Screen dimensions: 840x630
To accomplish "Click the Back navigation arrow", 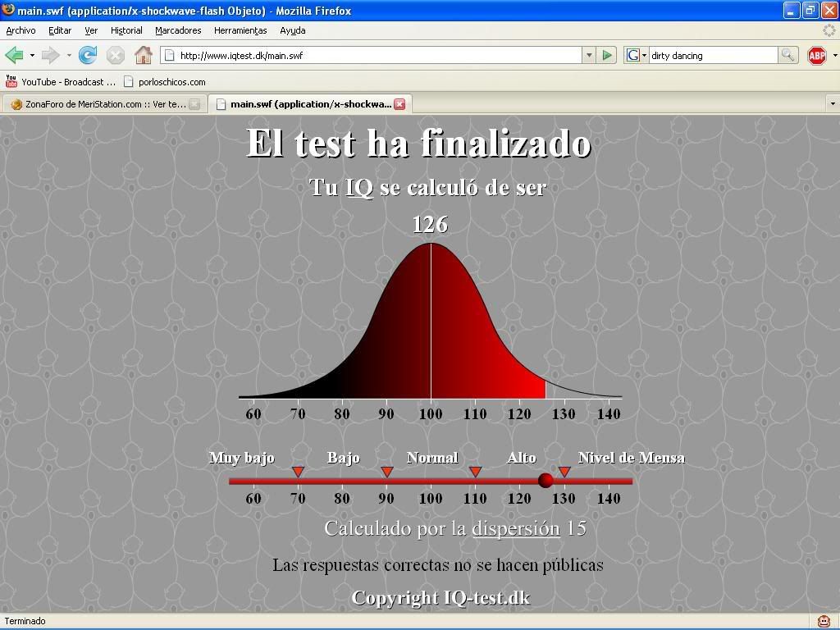I will pos(14,55).
